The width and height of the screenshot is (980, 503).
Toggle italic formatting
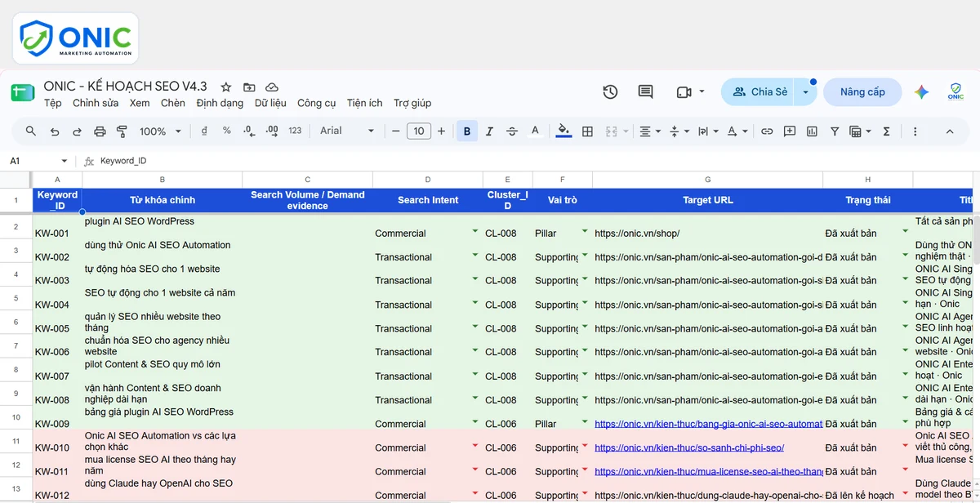pyautogui.click(x=489, y=131)
